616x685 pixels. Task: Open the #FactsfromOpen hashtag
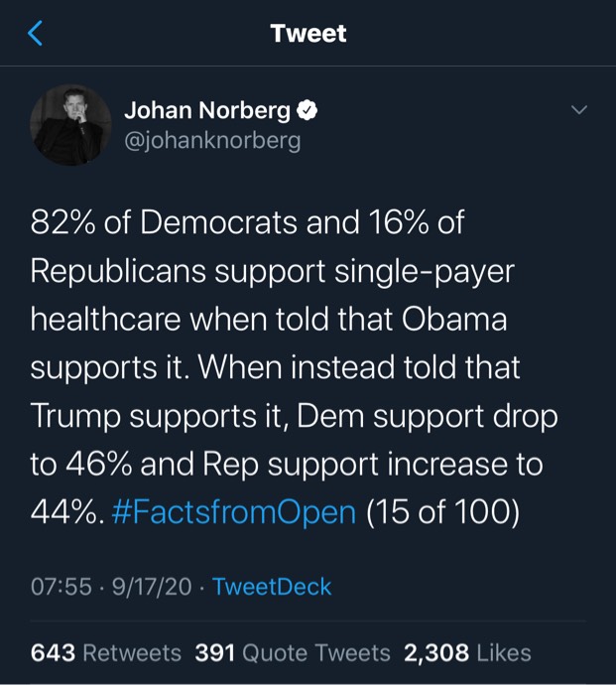(x=234, y=511)
